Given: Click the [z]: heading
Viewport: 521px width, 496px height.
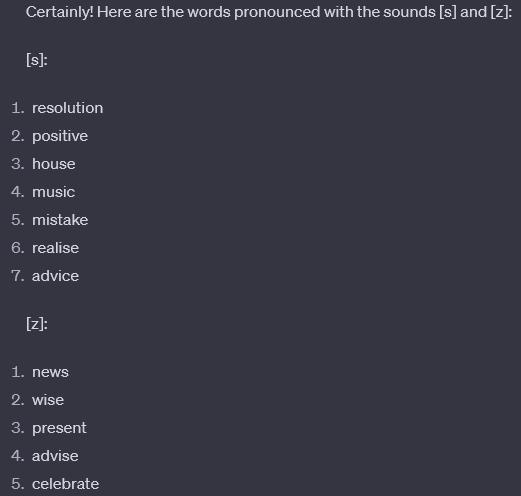Looking at the screenshot, I should pyautogui.click(x=37, y=324).
